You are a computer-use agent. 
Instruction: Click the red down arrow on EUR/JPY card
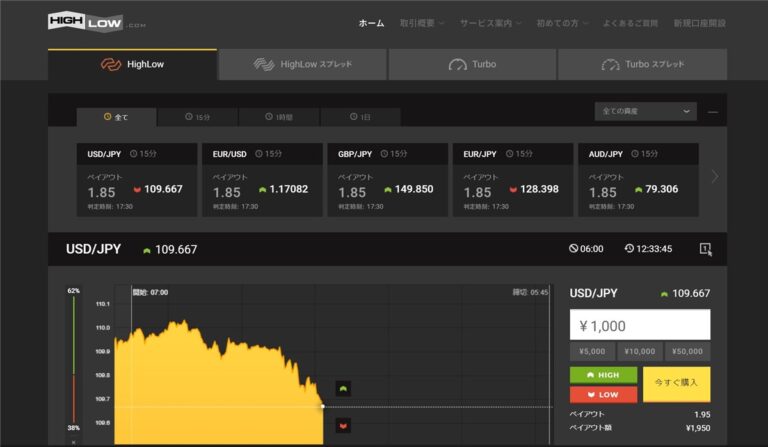[x=513, y=189]
